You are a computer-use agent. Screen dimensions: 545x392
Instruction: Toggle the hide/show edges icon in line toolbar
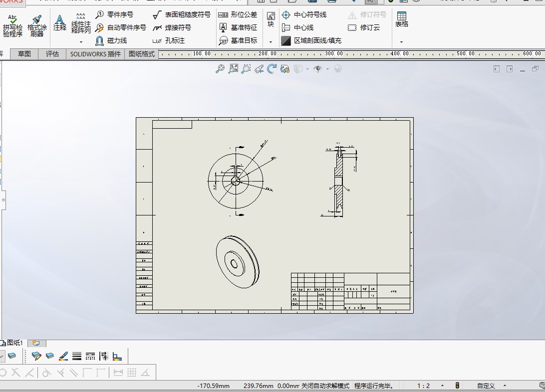(103, 356)
